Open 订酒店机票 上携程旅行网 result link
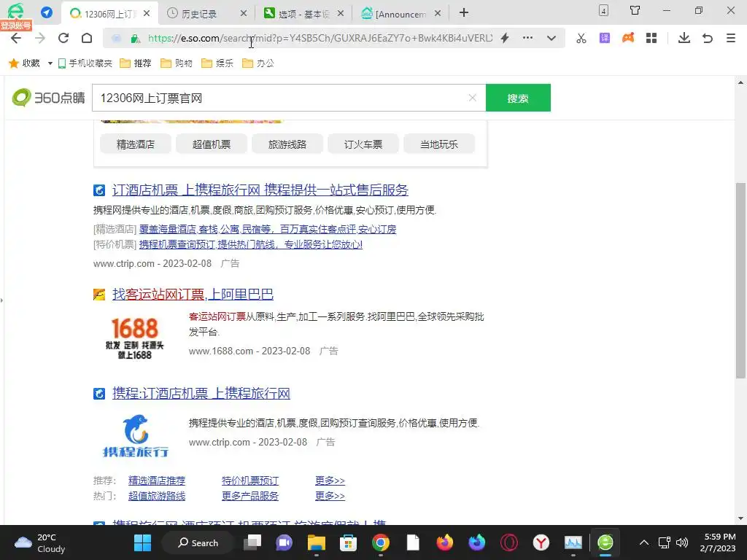 (x=260, y=190)
